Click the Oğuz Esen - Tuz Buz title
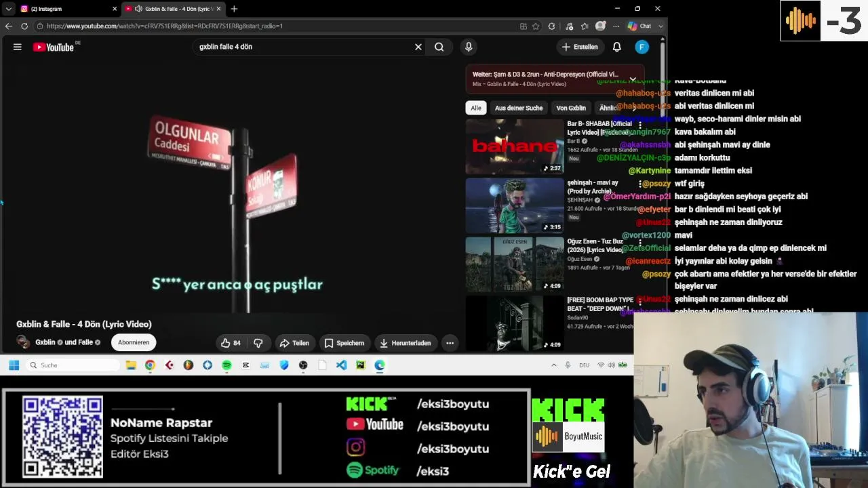Viewport: 868px width, 488px height. point(595,245)
